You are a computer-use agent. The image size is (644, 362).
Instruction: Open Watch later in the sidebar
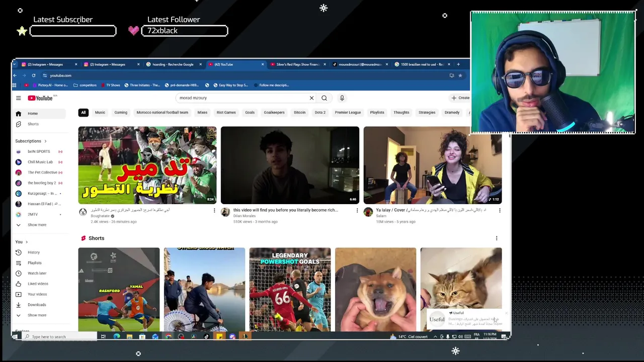[x=39, y=274]
